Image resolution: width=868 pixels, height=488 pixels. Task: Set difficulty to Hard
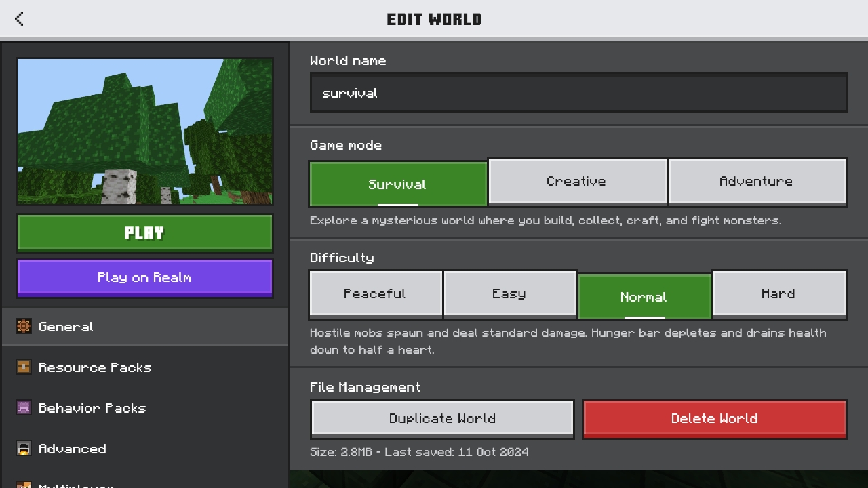(x=779, y=293)
